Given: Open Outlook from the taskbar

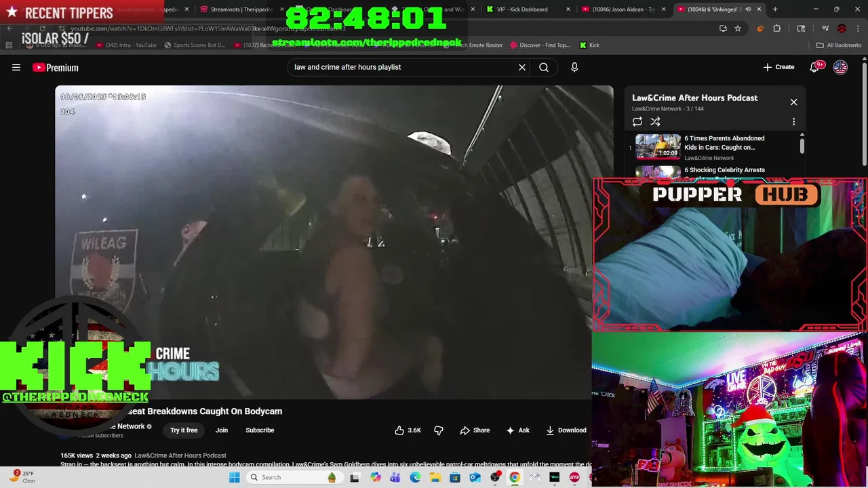Looking at the screenshot, I should coord(475,477).
